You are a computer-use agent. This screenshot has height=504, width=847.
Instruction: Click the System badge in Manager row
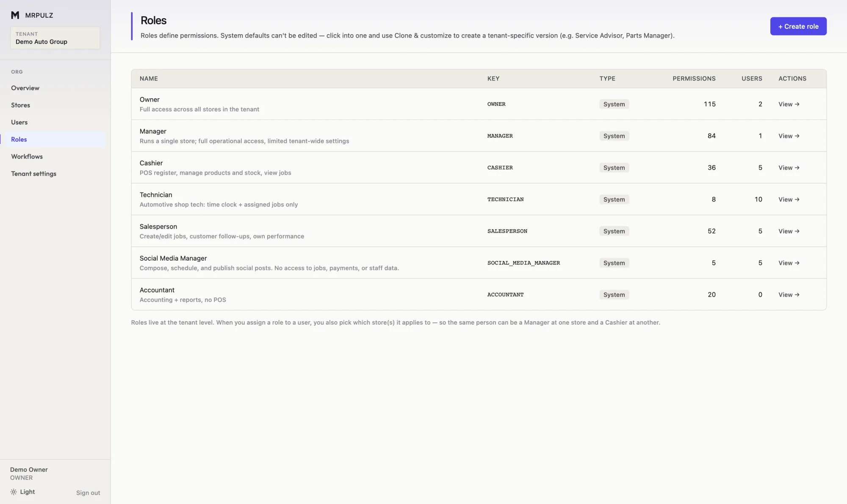tap(614, 136)
